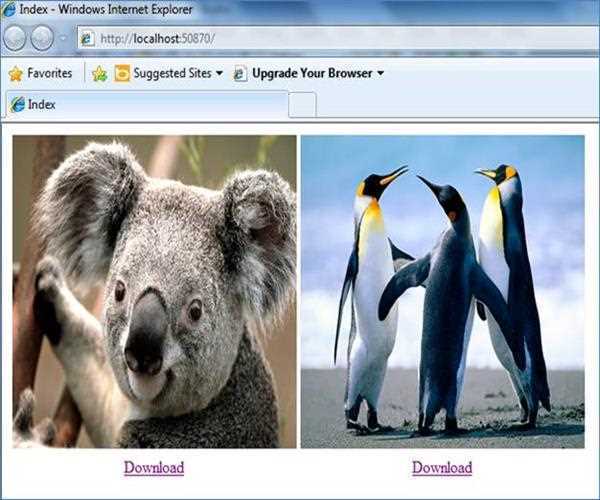
Task: Click the localhost address bar URL
Action: tap(158, 39)
